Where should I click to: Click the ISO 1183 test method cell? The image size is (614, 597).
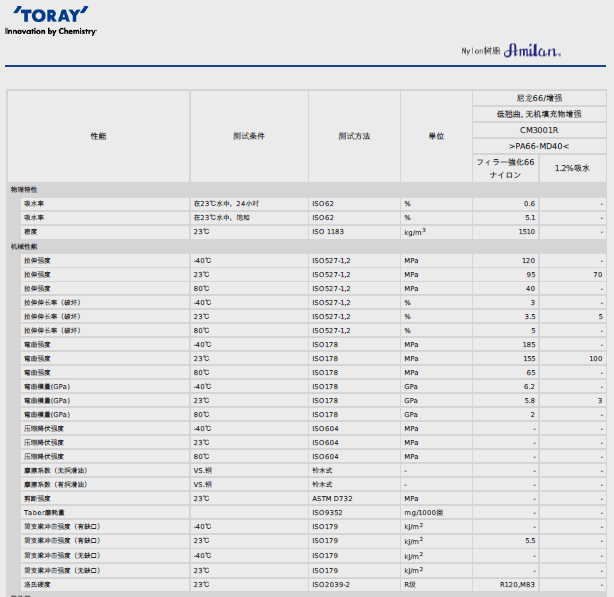[328, 231]
